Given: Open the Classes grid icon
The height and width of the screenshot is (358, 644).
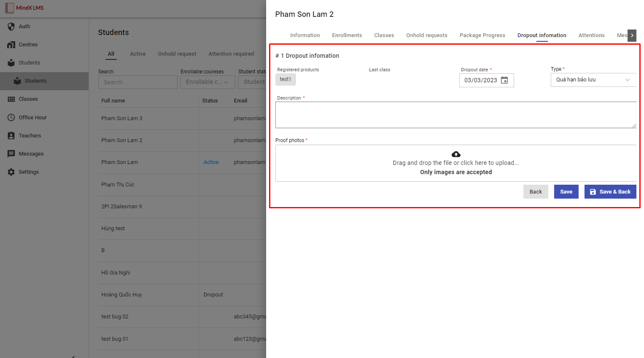Looking at the screenshot, I should (11, 99).
